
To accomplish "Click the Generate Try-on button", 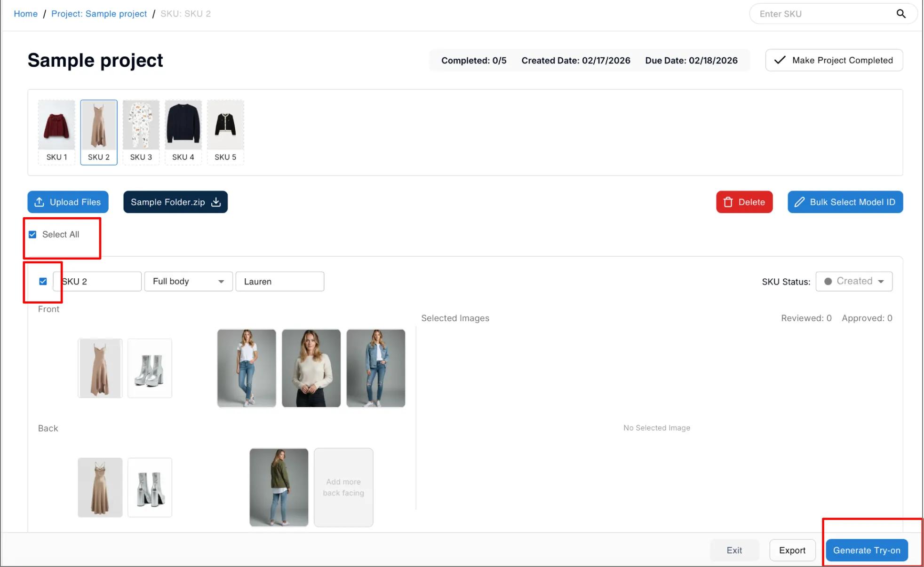I will click(x=866, y=550).
